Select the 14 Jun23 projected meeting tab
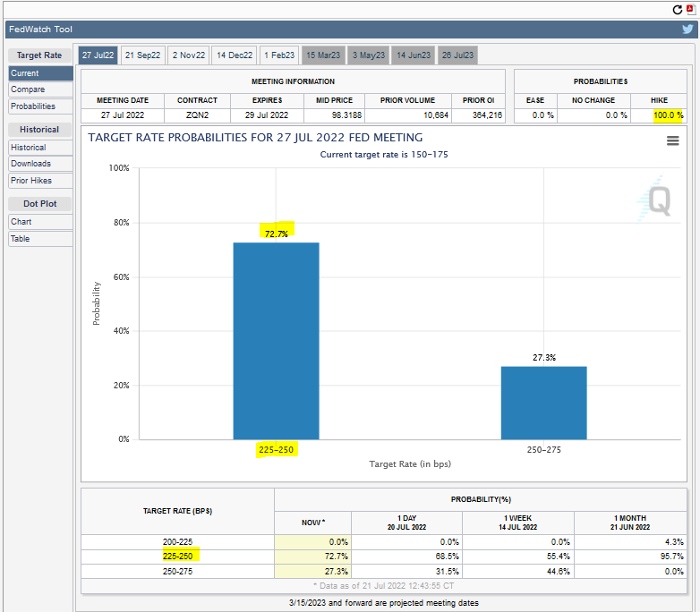The width and height of the screenshot is (700, 612). [x=414, y=55]
